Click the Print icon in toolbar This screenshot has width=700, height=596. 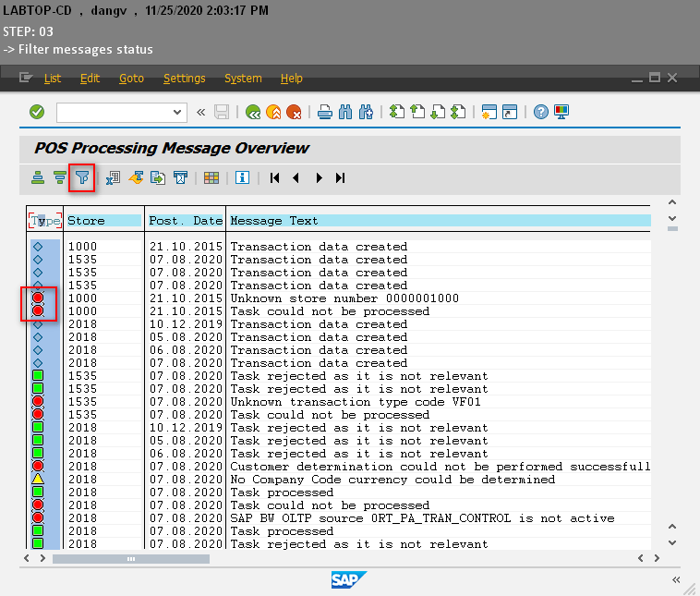[x=325, y=112]
